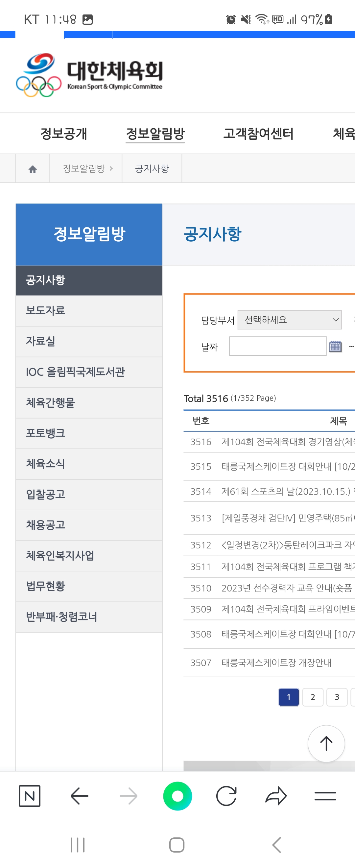The height and width of the screenshot is (868, 355).
Task: Click 공지사항 in the breadcrumb
Action: pos(152,168)
